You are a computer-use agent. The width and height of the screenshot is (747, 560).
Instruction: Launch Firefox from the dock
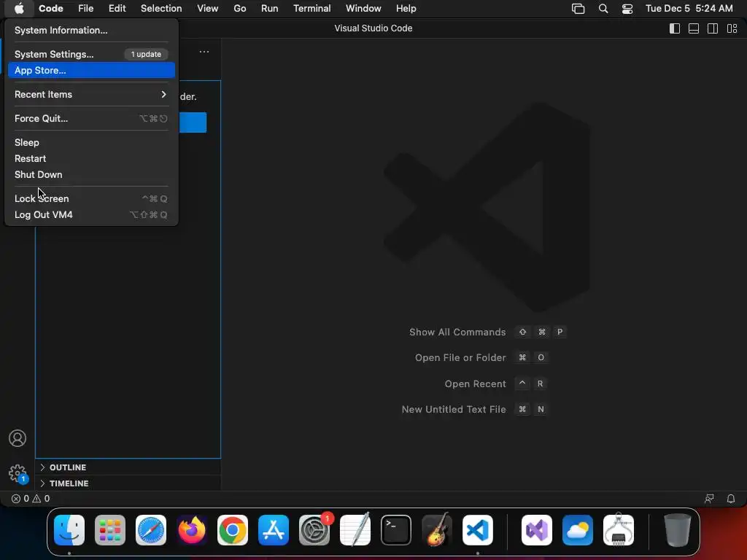pos(192,530)
